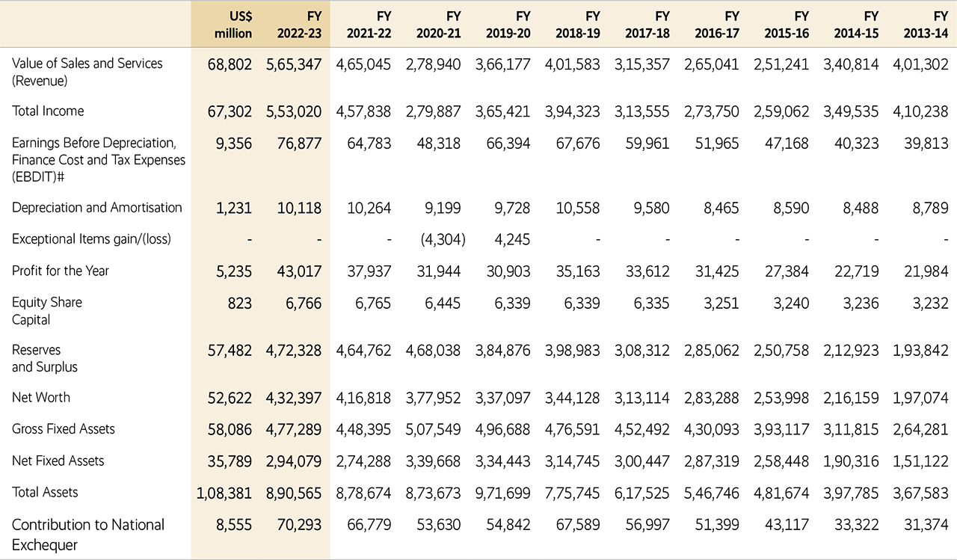Select profit value 21,984
The width and height of the screenshot is (957, 560).
pos(926,271)
